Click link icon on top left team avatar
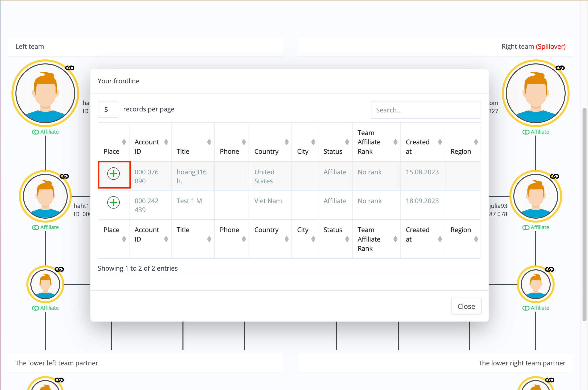 [70, 68]
